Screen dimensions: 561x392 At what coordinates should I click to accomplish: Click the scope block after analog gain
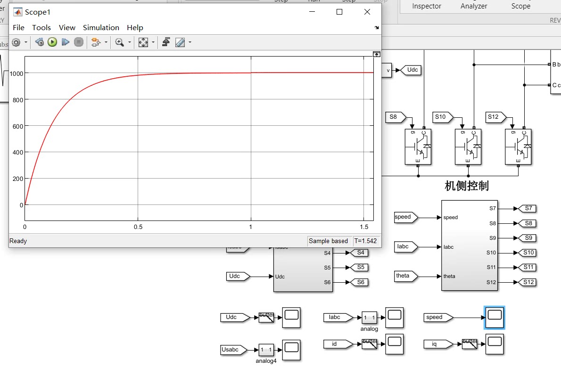click(x=394, y=318)
